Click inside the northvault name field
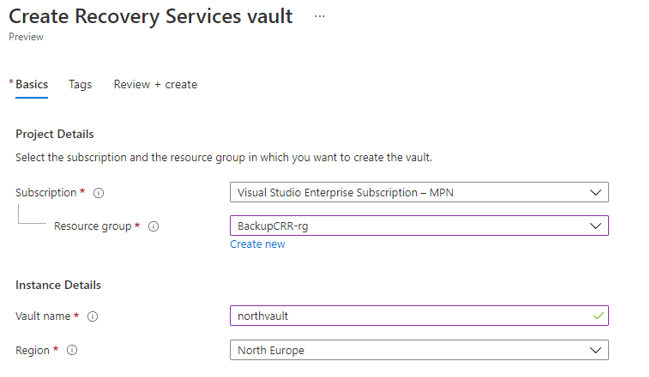 [x=419, y=316]
